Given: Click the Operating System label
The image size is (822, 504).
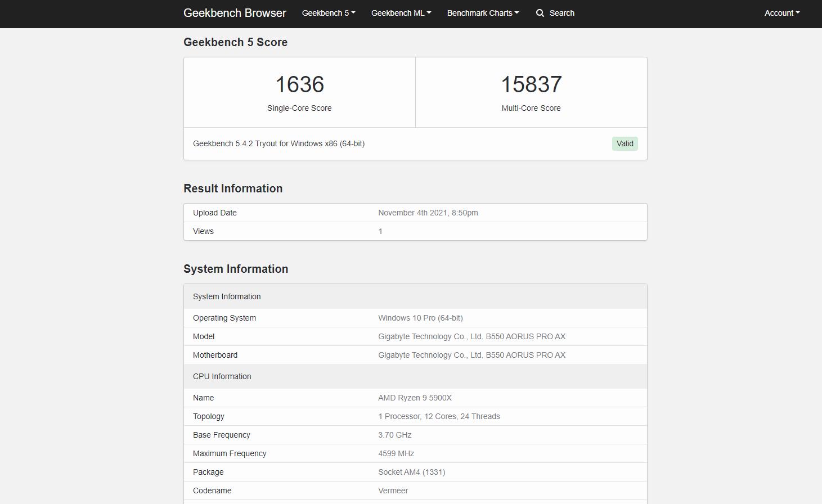Looking at the screenshot, I should (x=224, y=318).
